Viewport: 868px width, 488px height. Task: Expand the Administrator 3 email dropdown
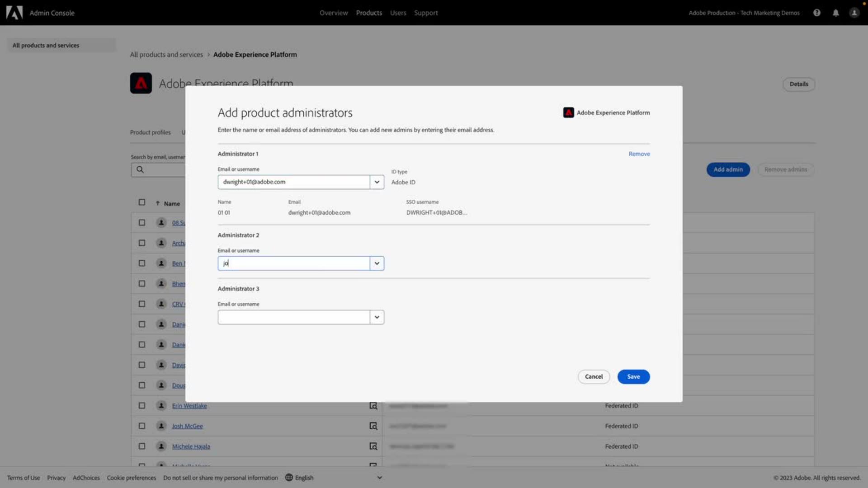377,317
